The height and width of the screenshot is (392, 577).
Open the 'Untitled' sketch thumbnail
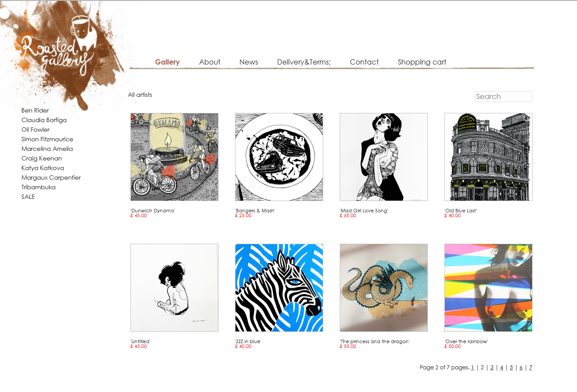[x=174, y=288]
